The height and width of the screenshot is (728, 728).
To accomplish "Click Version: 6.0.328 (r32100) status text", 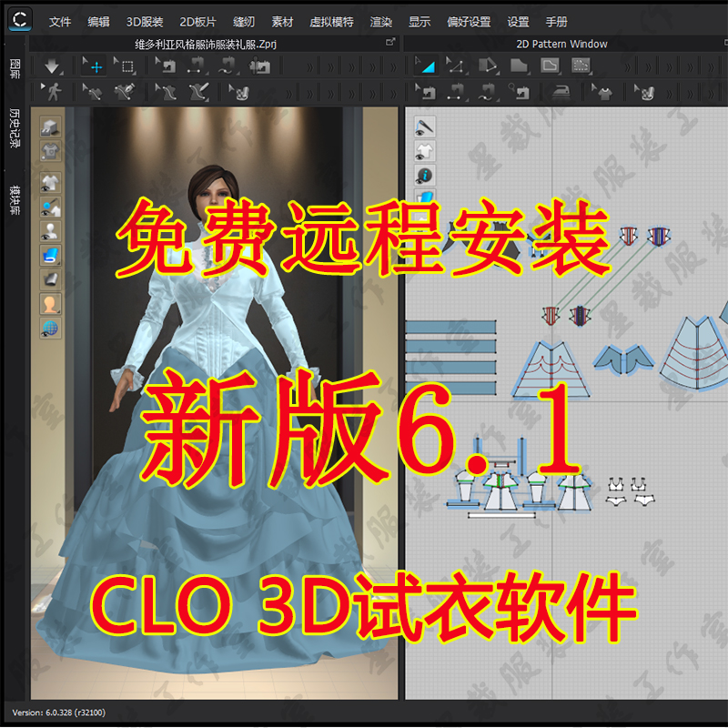I will point(59,713).
